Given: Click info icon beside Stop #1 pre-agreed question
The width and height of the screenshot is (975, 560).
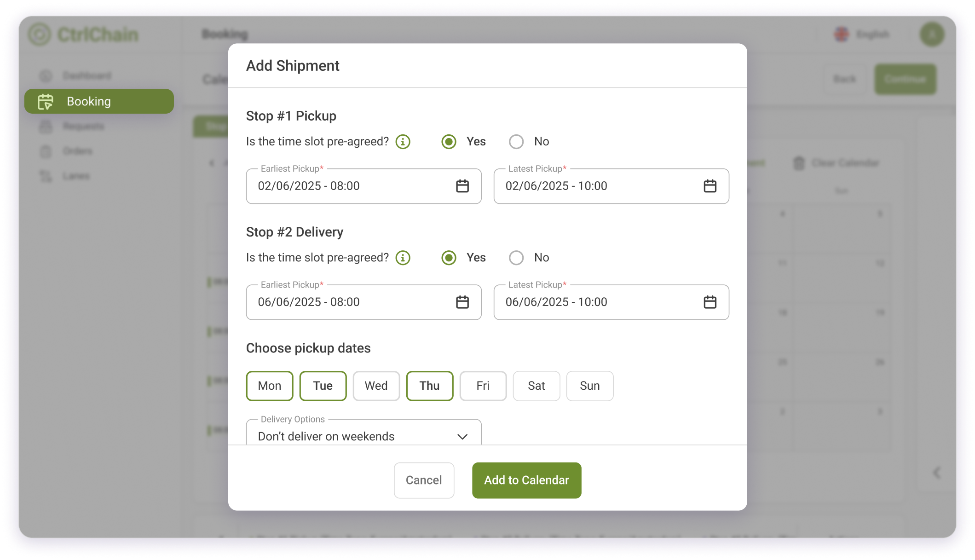Looking at the screenshot, I should [x=403, y=142].
